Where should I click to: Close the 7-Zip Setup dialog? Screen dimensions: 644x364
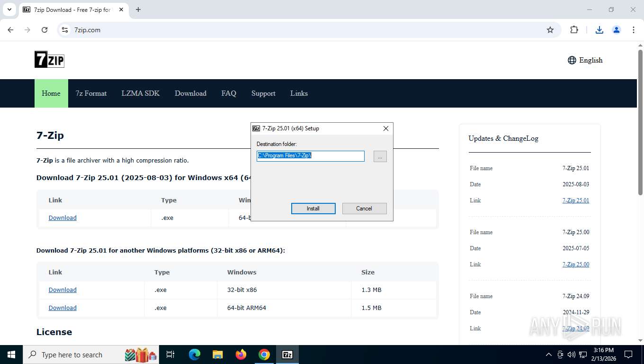click(385, 128)
